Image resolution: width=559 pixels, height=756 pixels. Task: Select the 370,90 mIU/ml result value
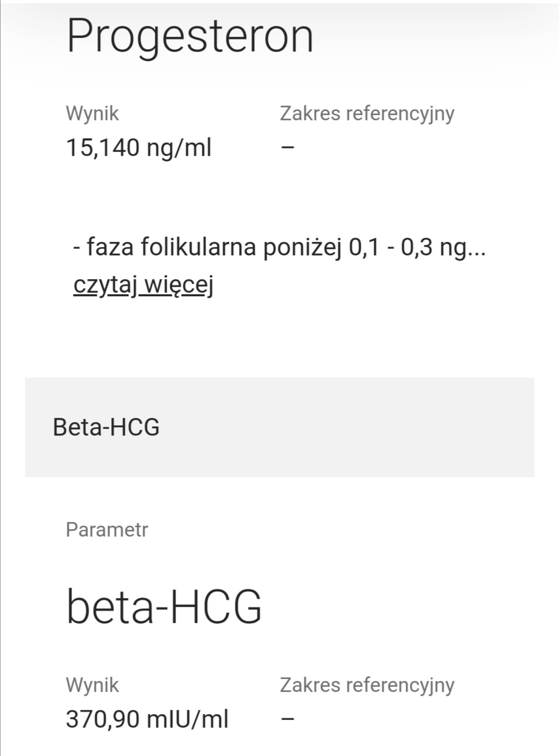click(147, 719)
